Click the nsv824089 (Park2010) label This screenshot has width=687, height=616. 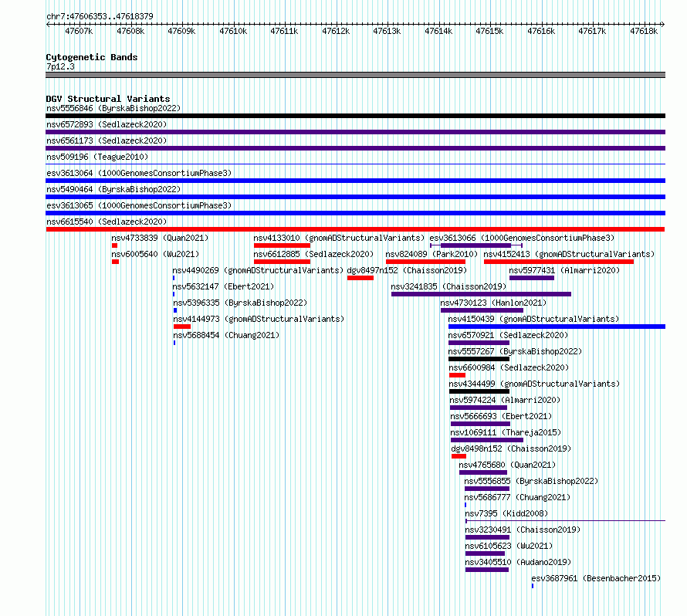click(431, 254)
